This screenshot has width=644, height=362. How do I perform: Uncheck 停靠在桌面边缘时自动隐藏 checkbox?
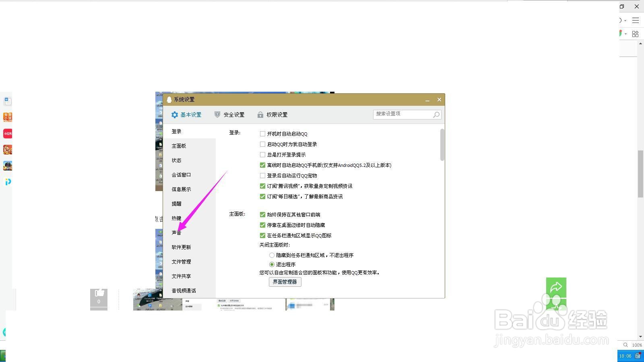[262, 225]
